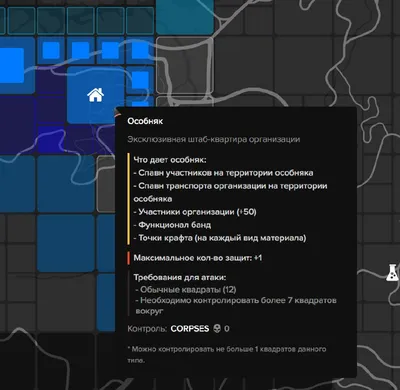400x390 pixels.
Task: Click the 'Точки крафта' line in the tooltip
Action: click(x=220, y=238)
